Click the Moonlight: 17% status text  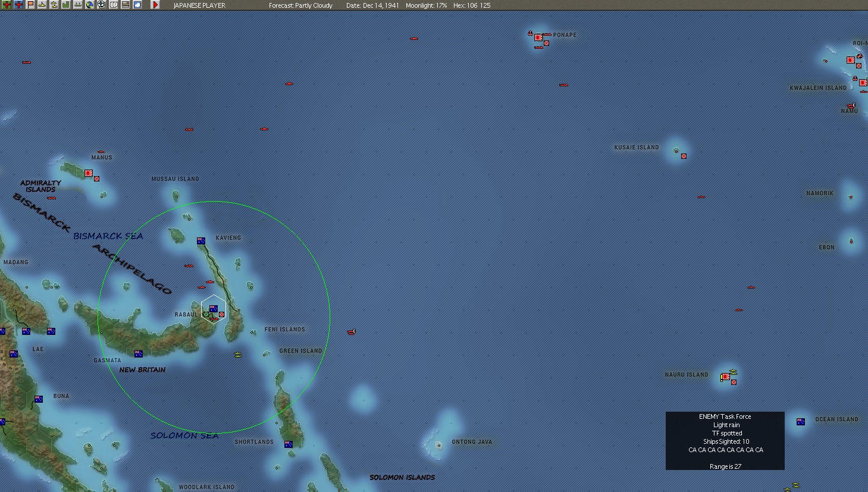(x=426, y=5)
